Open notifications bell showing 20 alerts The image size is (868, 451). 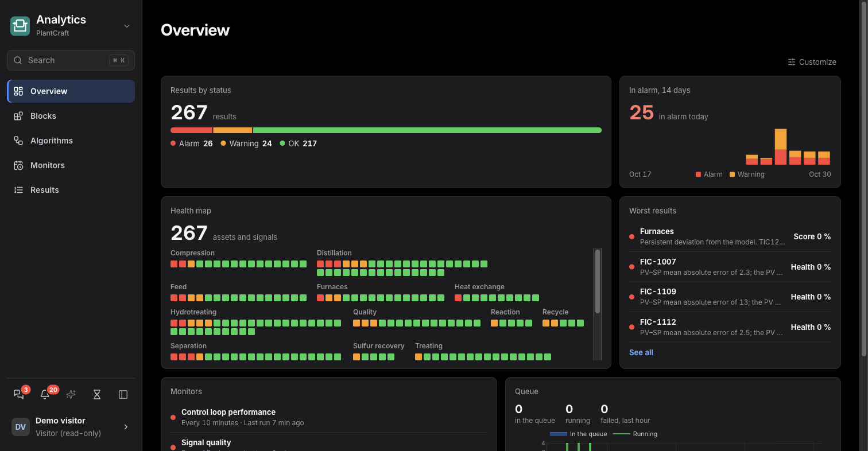point(45,394)
